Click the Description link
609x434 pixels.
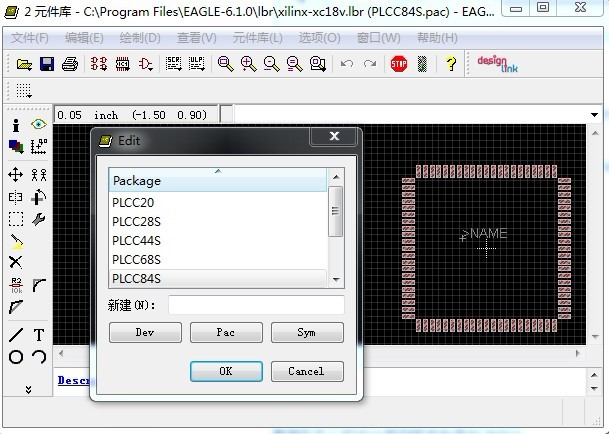pyautogui.click(x=74, y=380)
